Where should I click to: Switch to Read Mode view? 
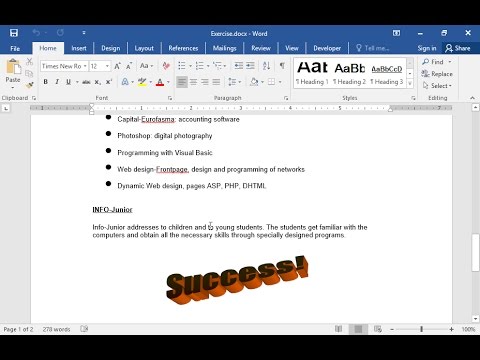[x=338, y=329]
